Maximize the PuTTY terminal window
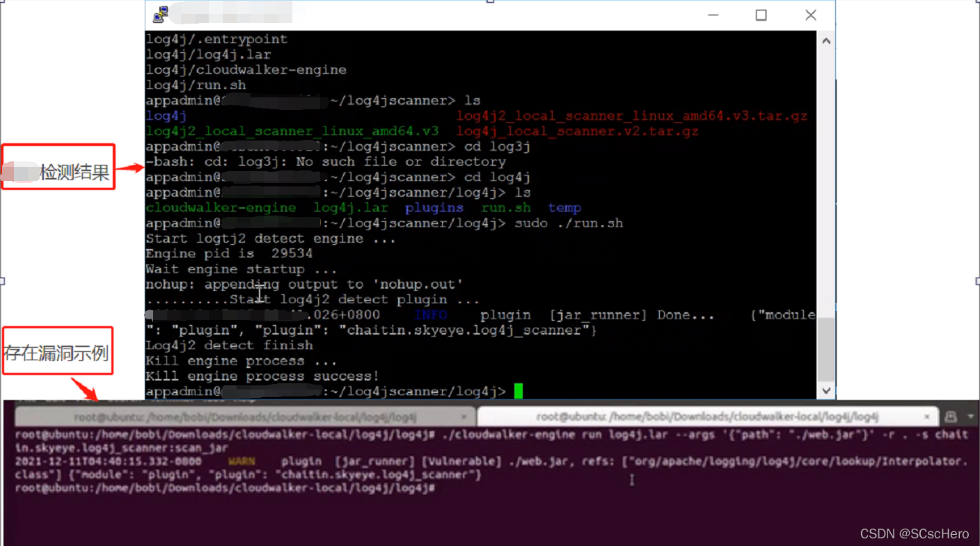Screen dimensions: 980x546 (761, 15)
